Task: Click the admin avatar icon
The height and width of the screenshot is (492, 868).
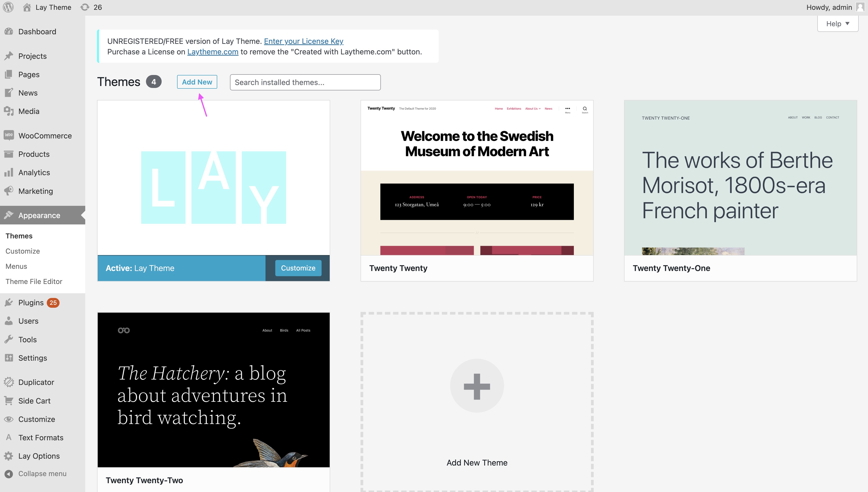Action: pyautogui.click(x=860, y=7)
